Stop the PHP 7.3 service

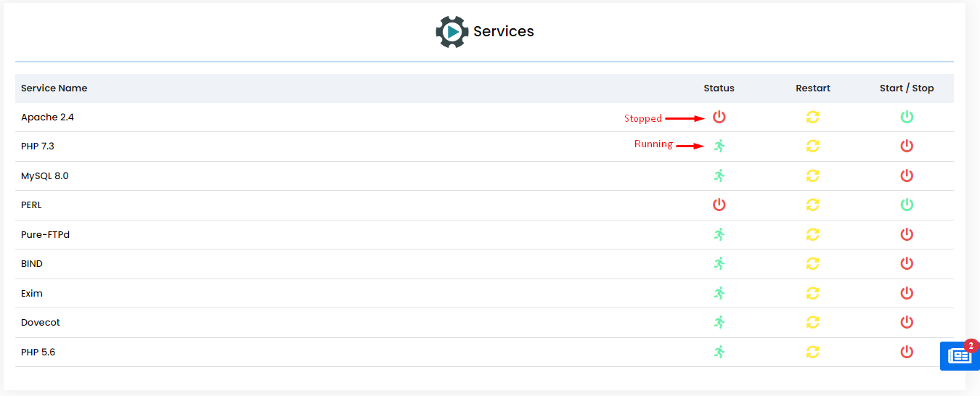pyautogui.click(x=907, y=146)
